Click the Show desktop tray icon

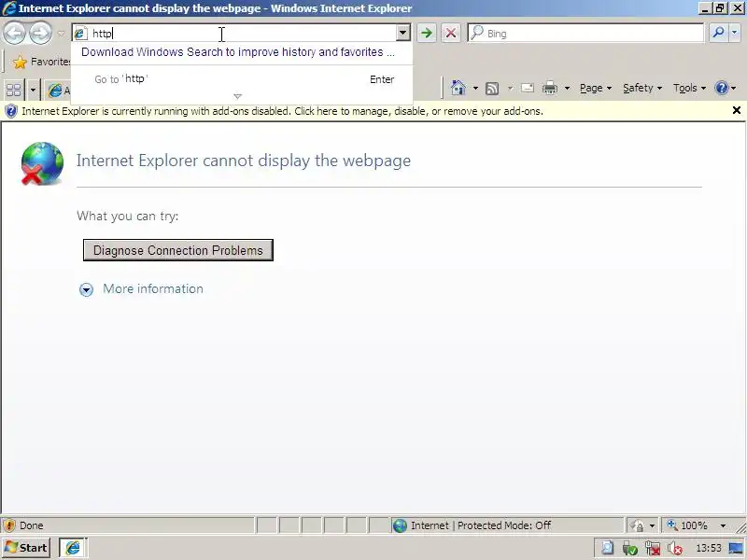point(736,549)
